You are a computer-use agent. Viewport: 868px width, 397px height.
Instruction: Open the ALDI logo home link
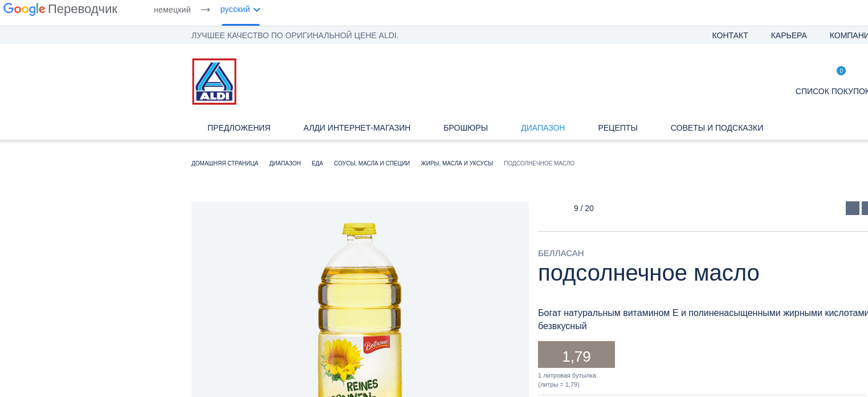coord(214,82)
